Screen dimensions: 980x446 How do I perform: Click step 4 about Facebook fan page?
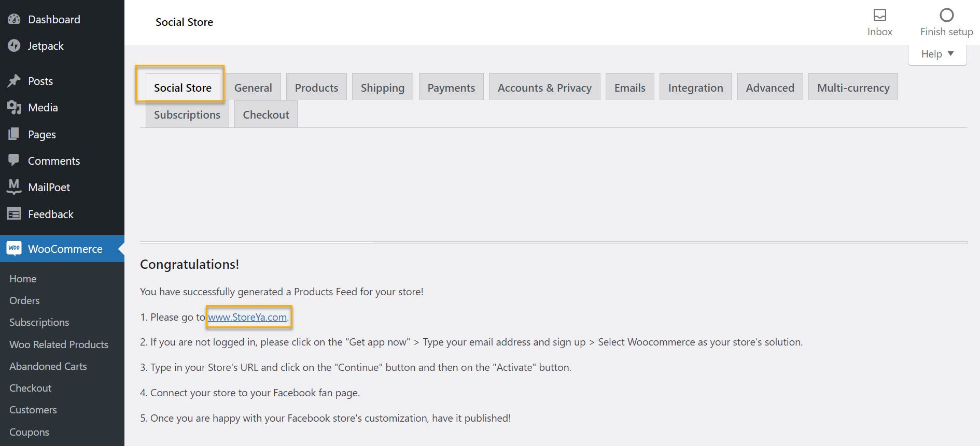coord(250,393)
